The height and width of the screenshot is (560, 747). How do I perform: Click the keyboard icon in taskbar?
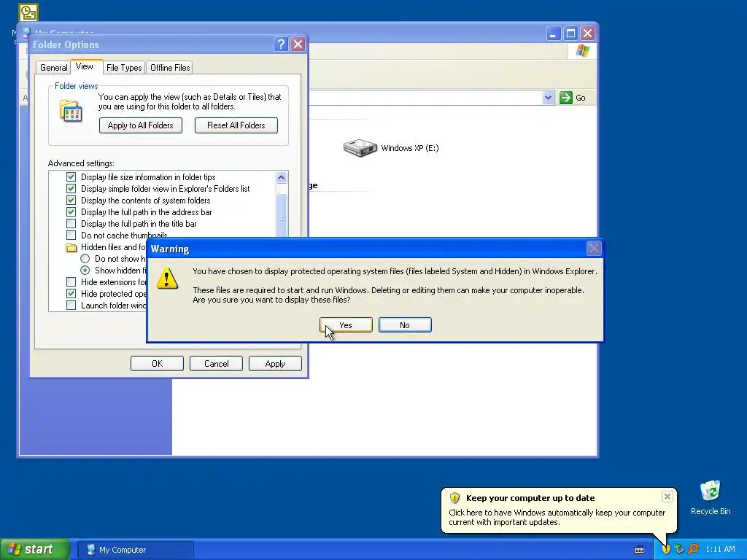pos(639,550)
